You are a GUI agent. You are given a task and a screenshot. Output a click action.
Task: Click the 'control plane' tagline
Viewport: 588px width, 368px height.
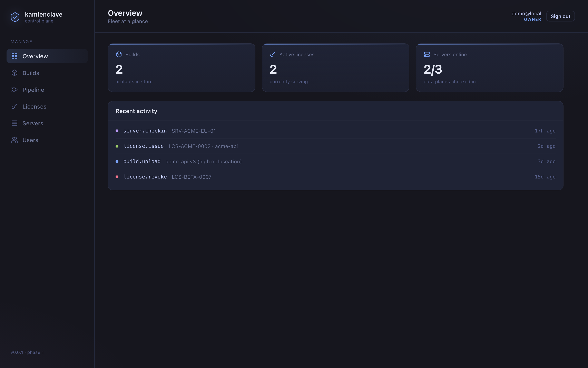click(39, 21)
